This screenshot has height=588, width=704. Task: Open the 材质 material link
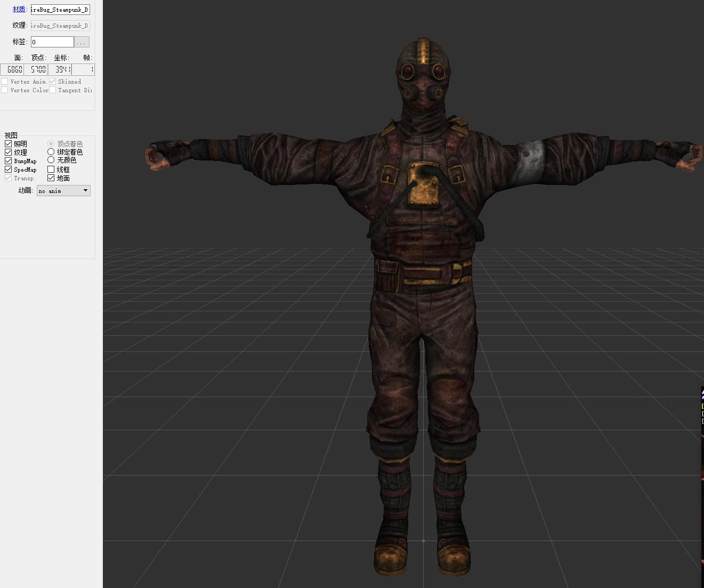(19, 9)
